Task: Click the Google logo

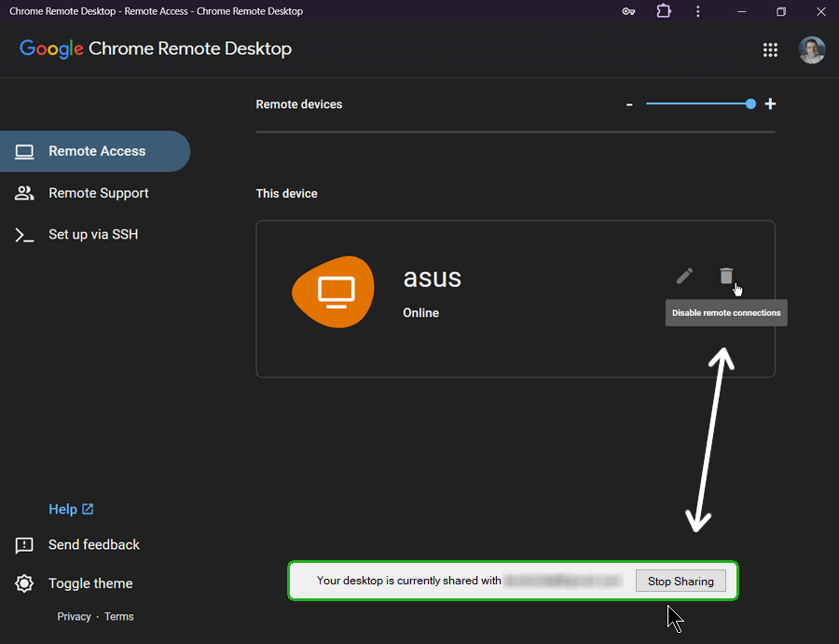Action: tap(51, 49)
